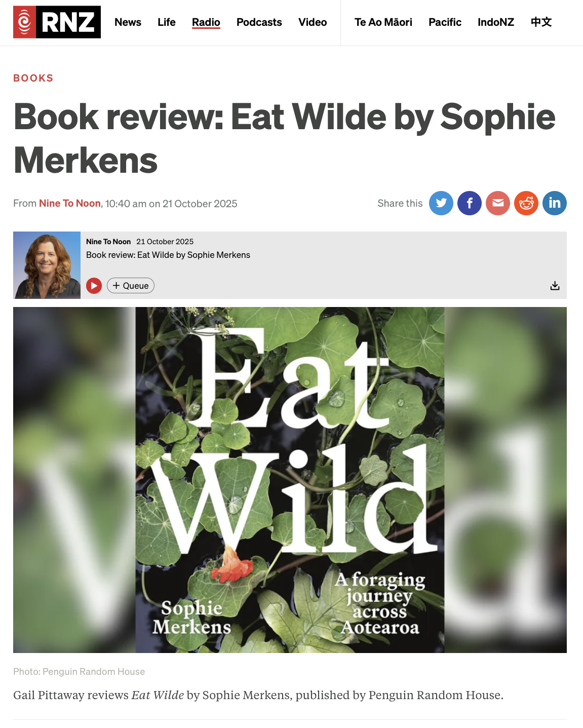
Task: Share article via email icon
Action: pyautogui.click(x=498, y=203)
